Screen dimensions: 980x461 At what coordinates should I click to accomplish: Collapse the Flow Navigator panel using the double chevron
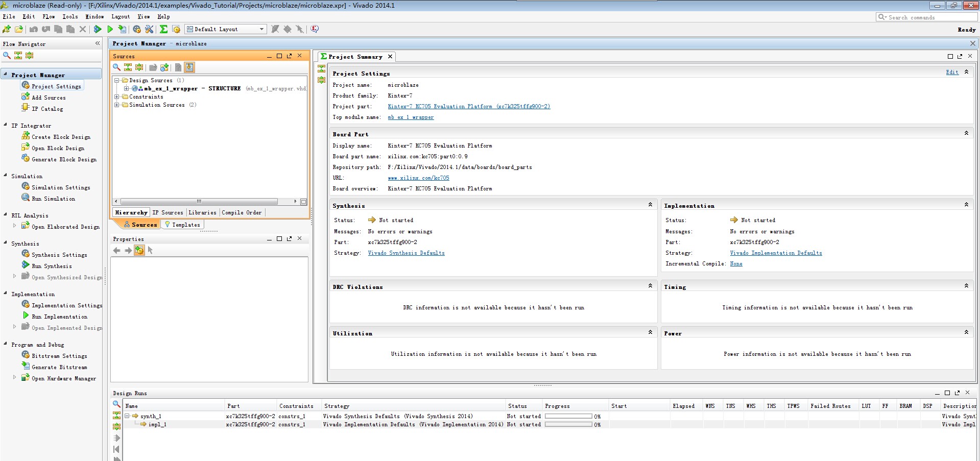(98, 43)
